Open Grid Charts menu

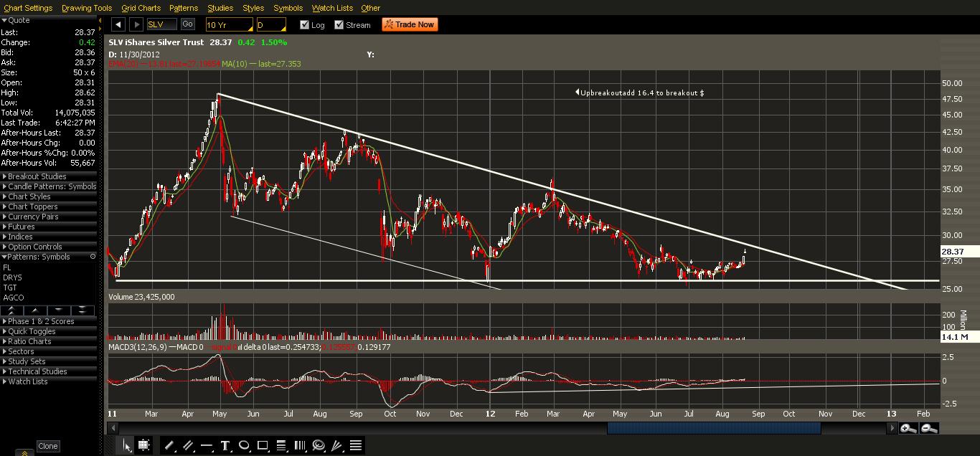[x=141, y=8]
